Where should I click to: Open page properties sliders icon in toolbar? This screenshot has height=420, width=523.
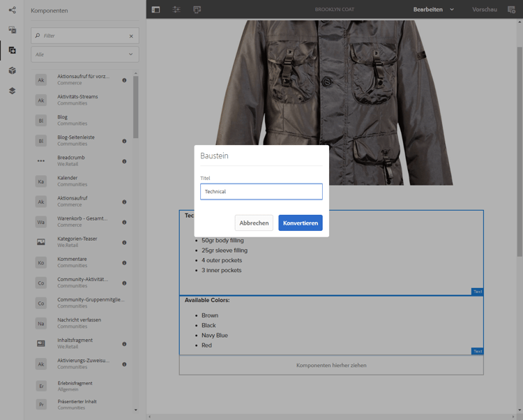[176, 10]
